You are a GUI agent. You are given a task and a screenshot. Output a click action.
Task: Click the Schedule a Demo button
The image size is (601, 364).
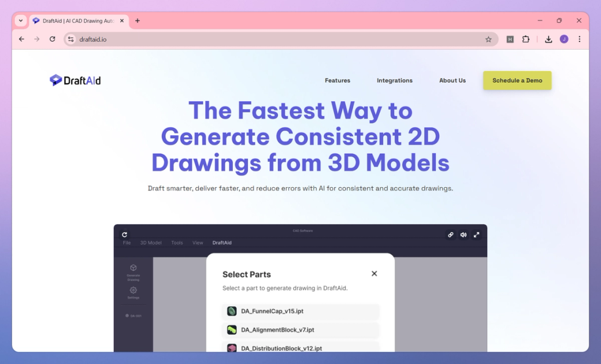[x=517, y=80]
